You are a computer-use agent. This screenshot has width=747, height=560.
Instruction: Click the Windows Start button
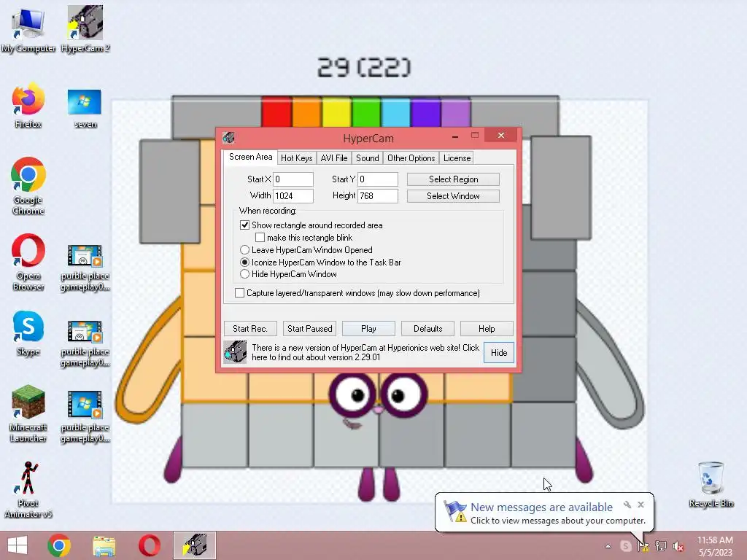tap(18, 545)
